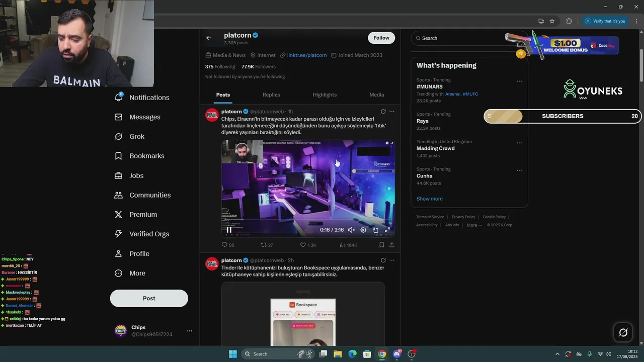
Task: Open Microsoft Edge from the taskbar
Action: click(352, 354)
